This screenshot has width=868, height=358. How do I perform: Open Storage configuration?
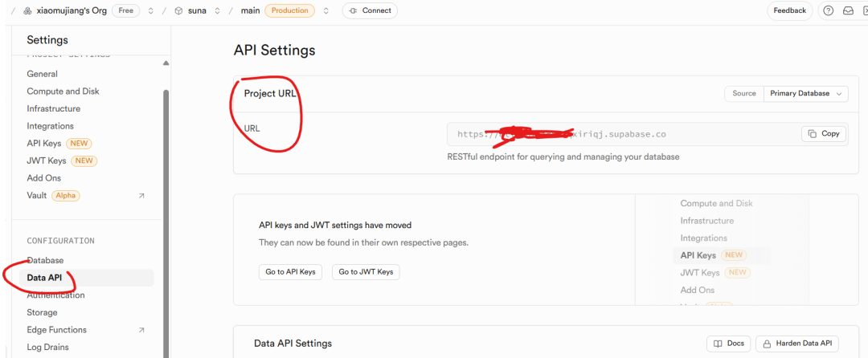tap(42, 313)
